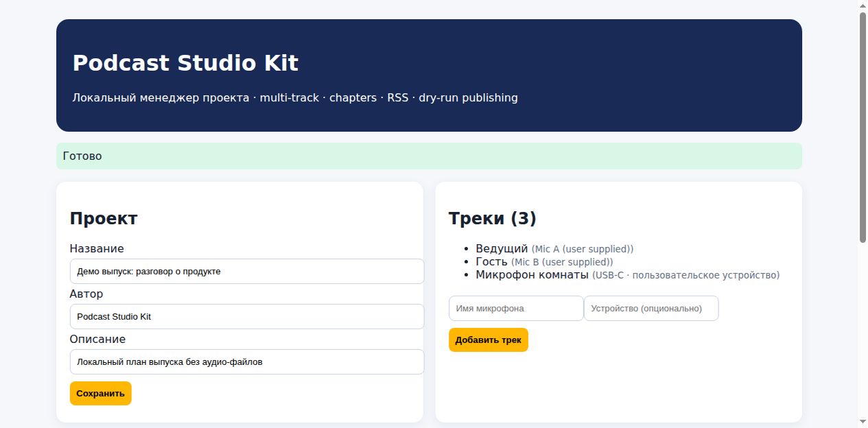Click the Сохранить button

[x=100, y=393]
